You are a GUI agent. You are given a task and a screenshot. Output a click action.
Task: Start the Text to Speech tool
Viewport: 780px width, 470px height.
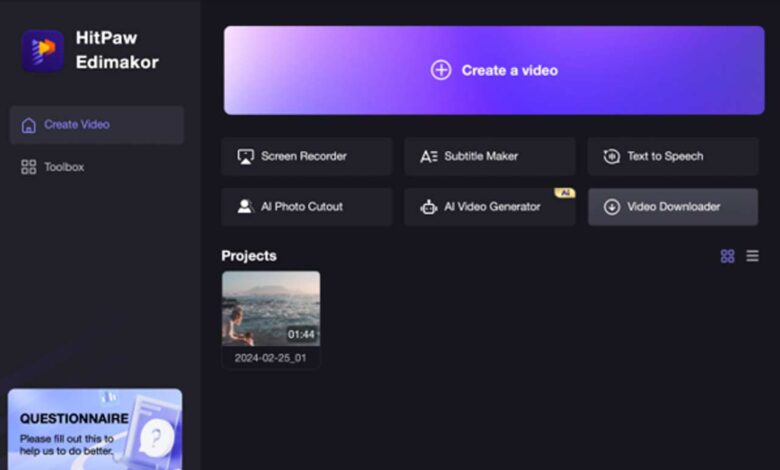click(672, 156)
